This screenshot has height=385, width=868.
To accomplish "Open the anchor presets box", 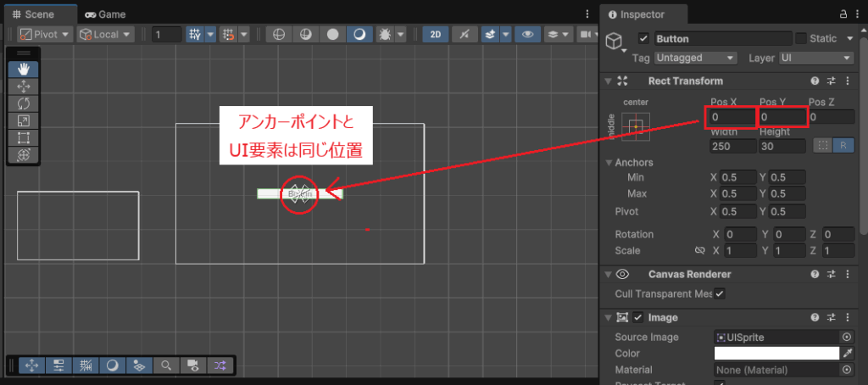I will coord(636,127).
